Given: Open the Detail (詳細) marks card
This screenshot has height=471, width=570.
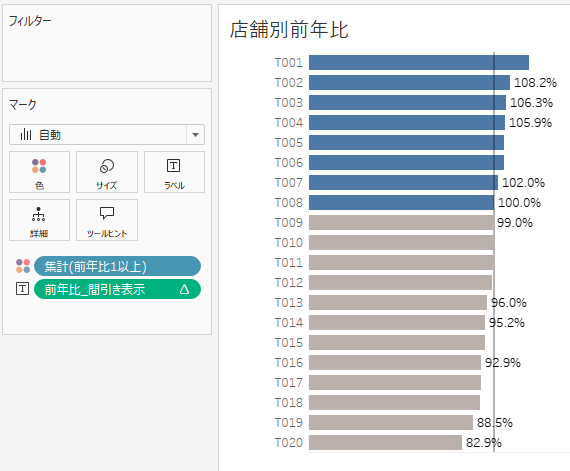Looking at the screenshot, I should coord(39,220).
